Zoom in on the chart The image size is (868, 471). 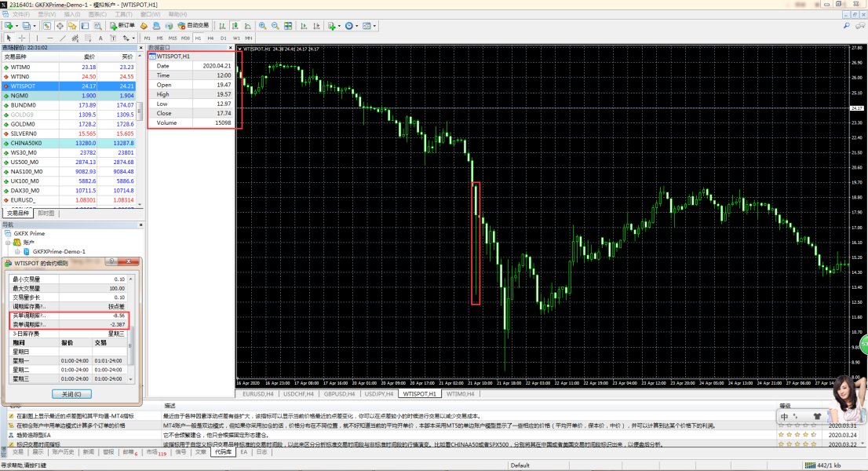click(x=262, y=25)
